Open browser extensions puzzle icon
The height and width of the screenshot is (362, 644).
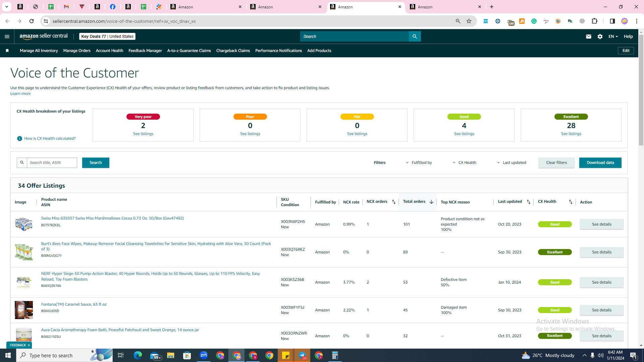tap(595, 21)
